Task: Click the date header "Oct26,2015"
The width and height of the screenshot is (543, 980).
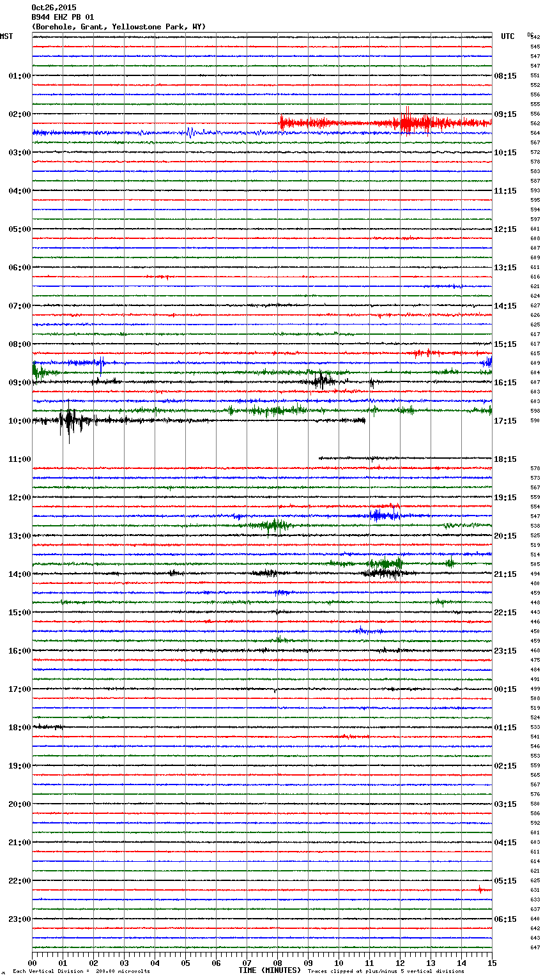Action: (54, 8)
